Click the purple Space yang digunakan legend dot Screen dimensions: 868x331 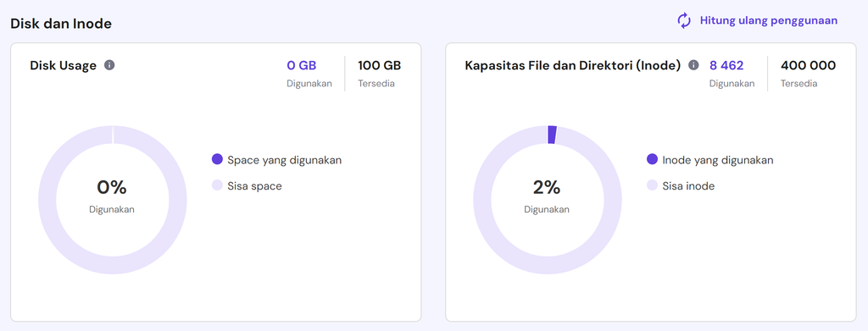pyautogui.click(x=218, y=160)
